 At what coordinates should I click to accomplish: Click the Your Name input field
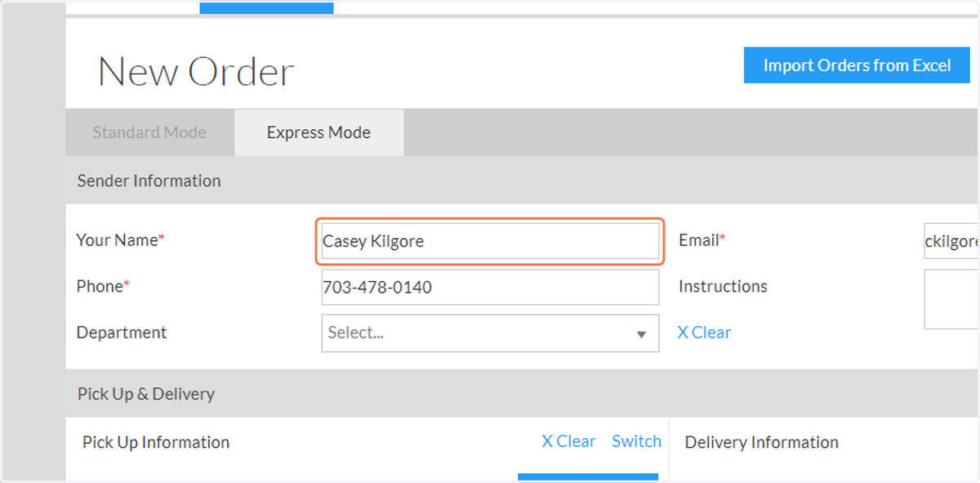[x=490, y=241]
